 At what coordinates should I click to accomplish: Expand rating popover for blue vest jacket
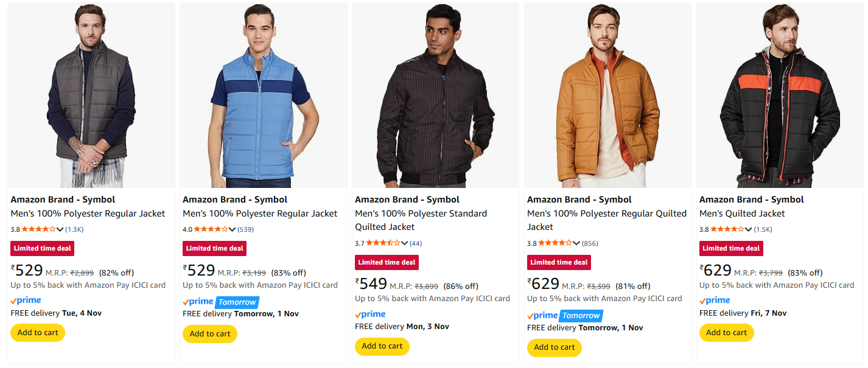point(233,229)
